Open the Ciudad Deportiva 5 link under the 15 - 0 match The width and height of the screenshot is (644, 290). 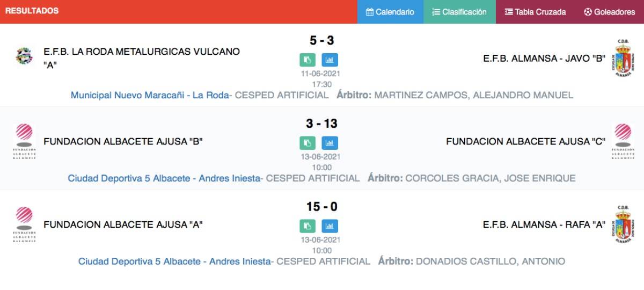(175, 262)
